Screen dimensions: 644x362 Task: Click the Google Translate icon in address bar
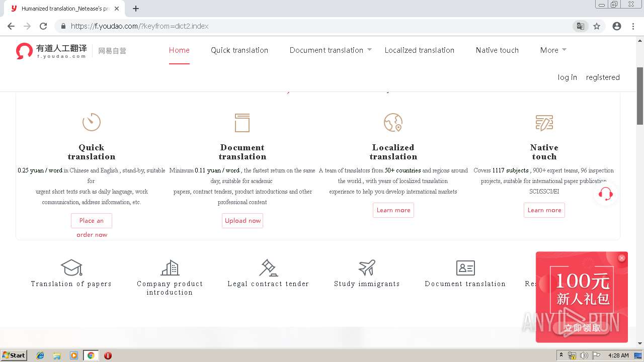(x=581, y=26)
